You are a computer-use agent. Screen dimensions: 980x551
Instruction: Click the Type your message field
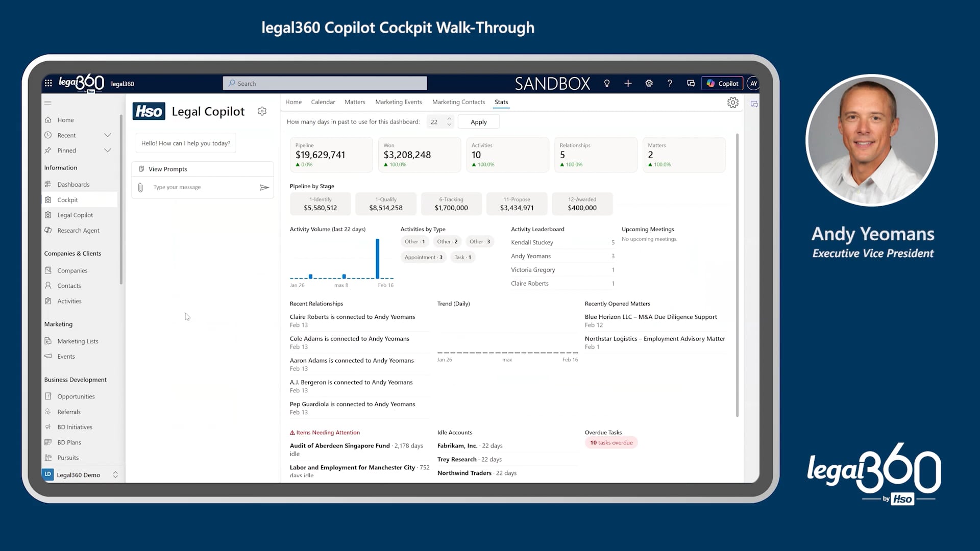tap(202, 188)
